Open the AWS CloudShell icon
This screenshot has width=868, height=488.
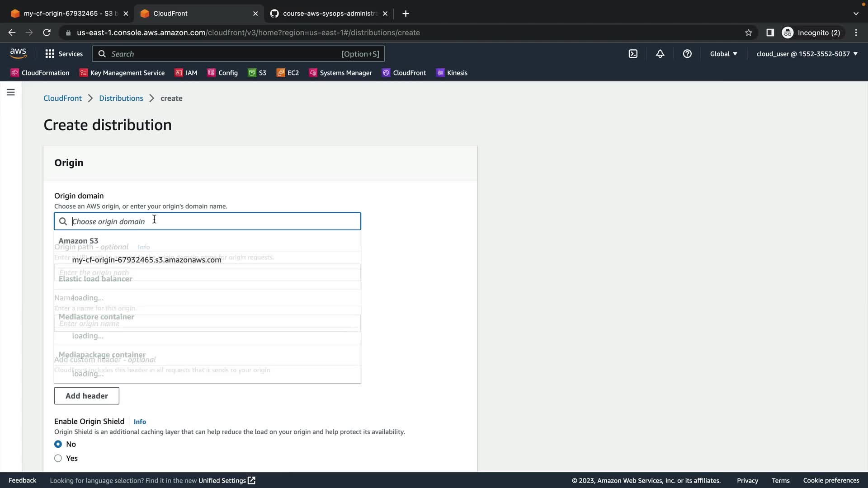pos(633,54)
